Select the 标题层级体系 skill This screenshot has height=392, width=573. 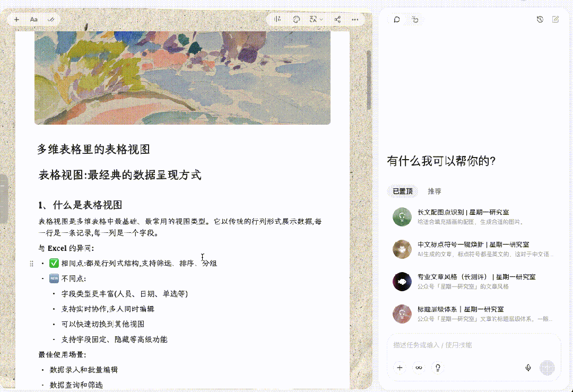474,314
